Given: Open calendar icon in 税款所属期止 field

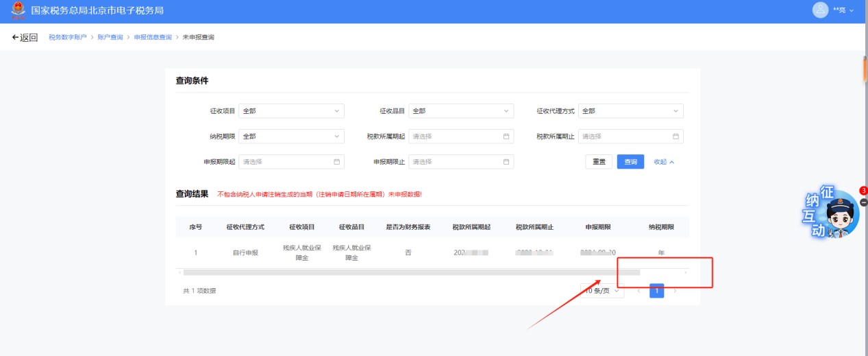Looking at the screenshot, I should [675, 137].
